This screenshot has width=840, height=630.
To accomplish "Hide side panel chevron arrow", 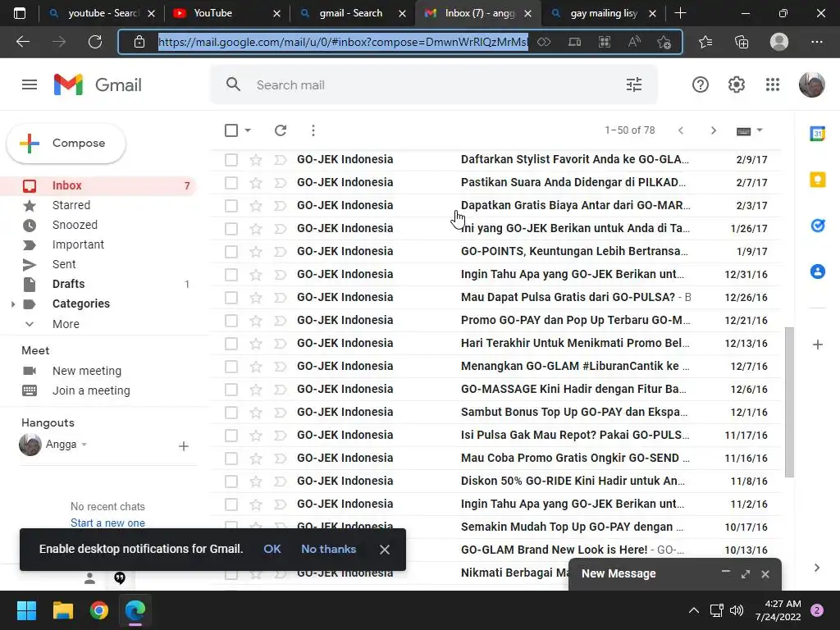I will point(816,568).
